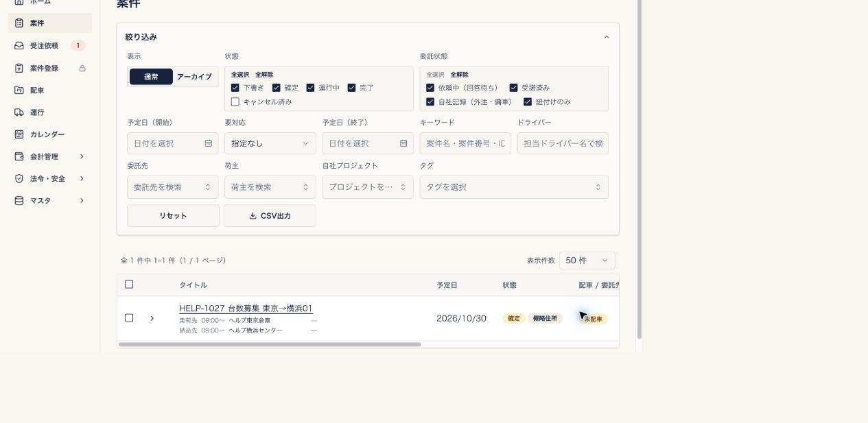Open 受注依頼 in the sidebar
Viewport: 868px width, 423px height.
tap(49, 46)
